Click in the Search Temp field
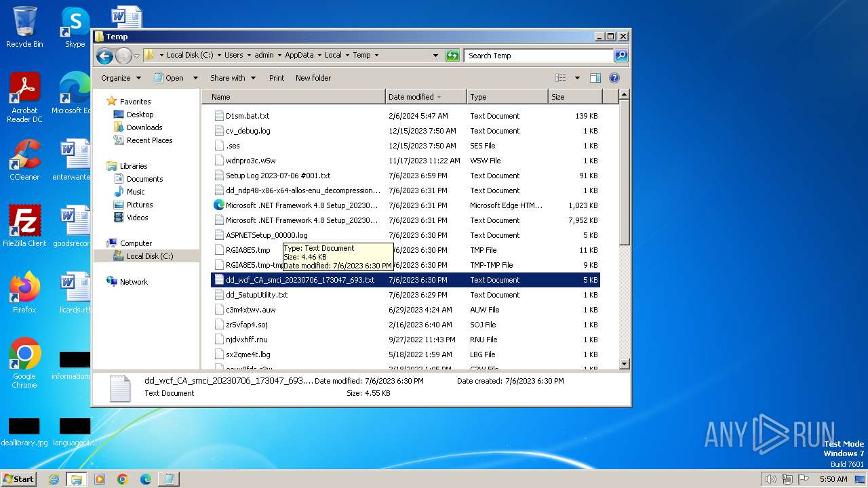This screenshot has width=868, height=488. pos(539,56)
